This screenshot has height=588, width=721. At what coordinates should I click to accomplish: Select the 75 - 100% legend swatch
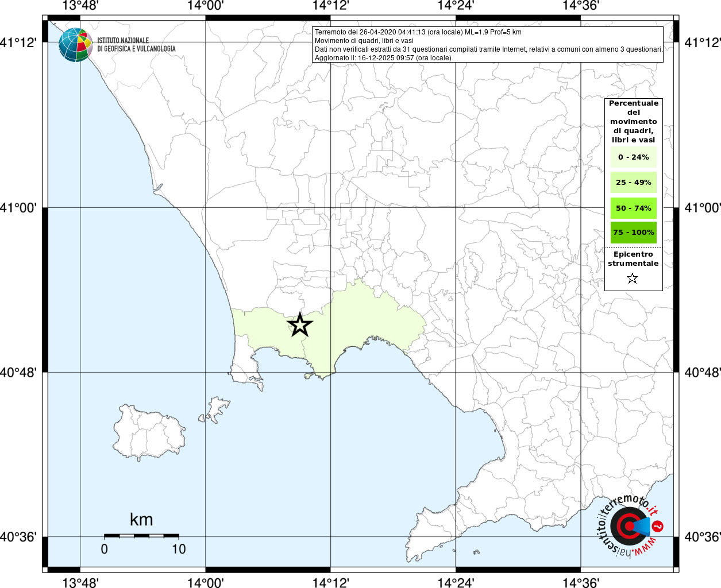[633, 232]
